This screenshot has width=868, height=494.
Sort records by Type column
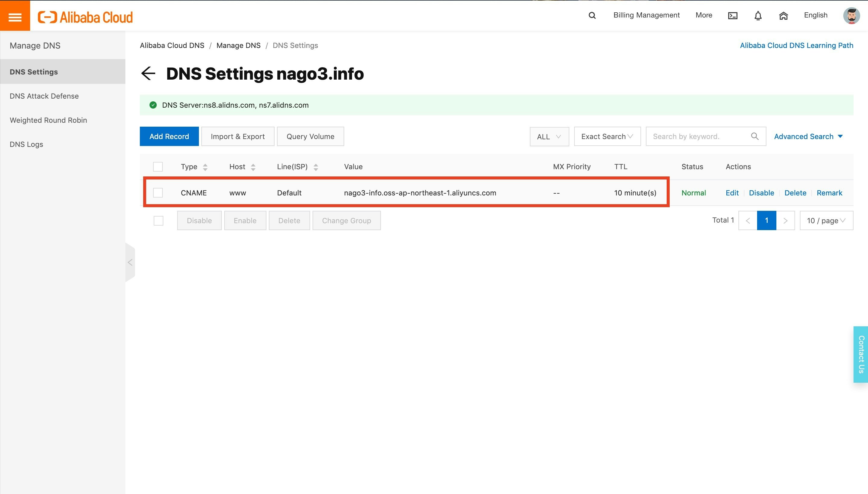[x=205, y=167]
